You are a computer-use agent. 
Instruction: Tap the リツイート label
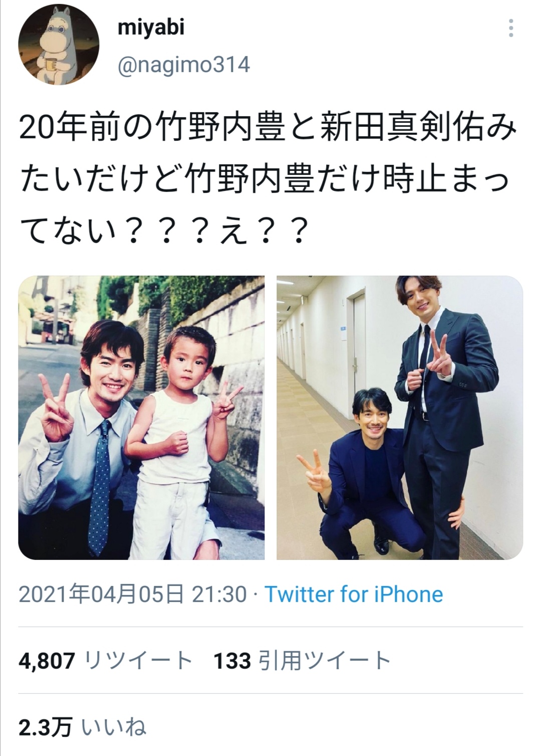pyautogui.click(x=139, y=661)
